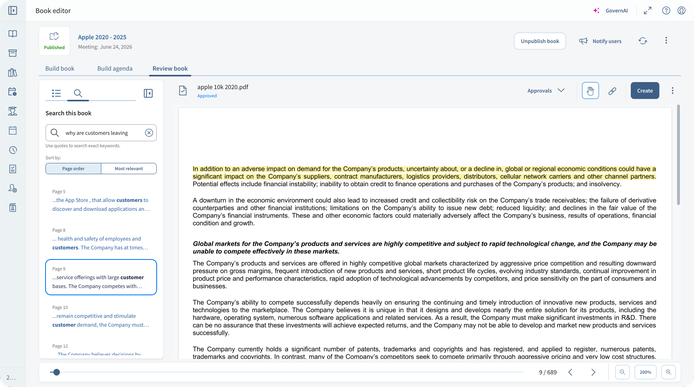Image resolution: width=694 pixels, height=387 pixels.
Task: Open the library shelves icon in the left rail
Action: point(13,73)
